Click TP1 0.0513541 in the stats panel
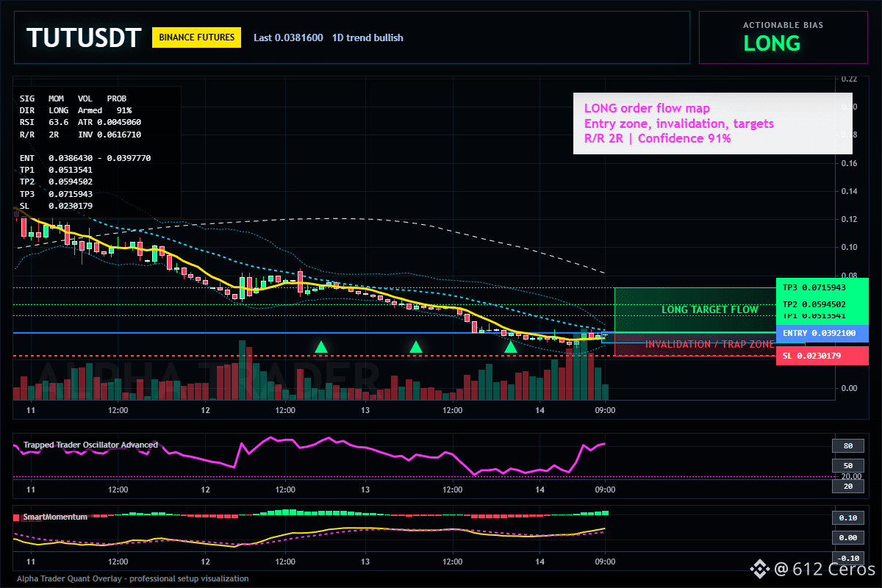This screenshot has width=882, height=588. [x=56, y=169]
